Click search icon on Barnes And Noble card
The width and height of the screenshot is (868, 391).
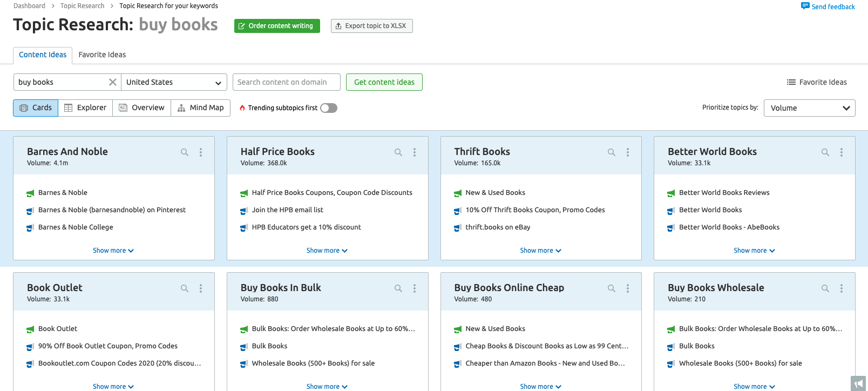pos(185,152)
